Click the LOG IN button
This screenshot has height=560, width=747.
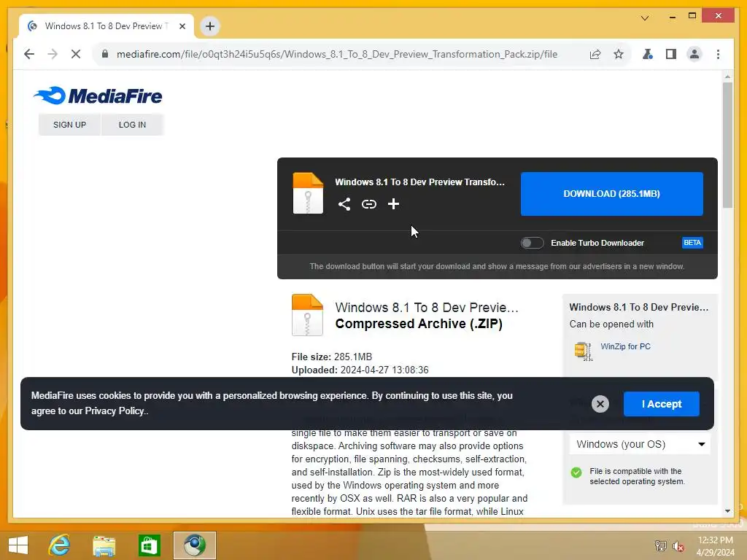133,125
